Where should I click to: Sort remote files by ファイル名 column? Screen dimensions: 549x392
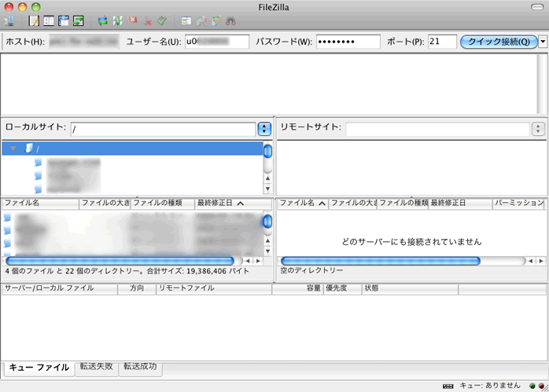303,203
